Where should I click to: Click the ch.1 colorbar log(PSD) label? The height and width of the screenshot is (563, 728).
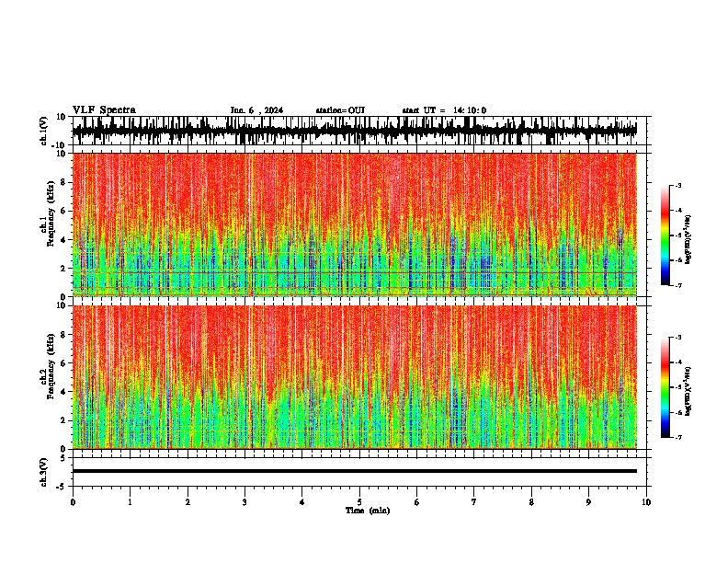point(688,239)
